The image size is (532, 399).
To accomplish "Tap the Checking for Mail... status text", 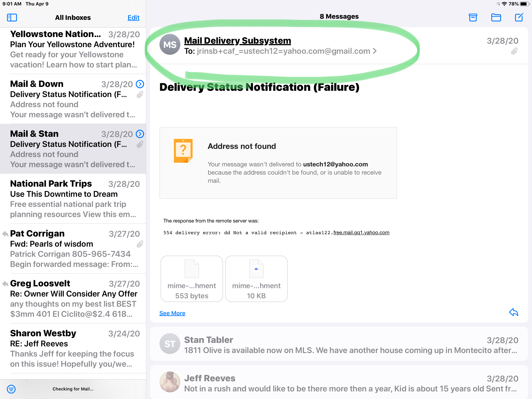I will click(x=73, y=389).
